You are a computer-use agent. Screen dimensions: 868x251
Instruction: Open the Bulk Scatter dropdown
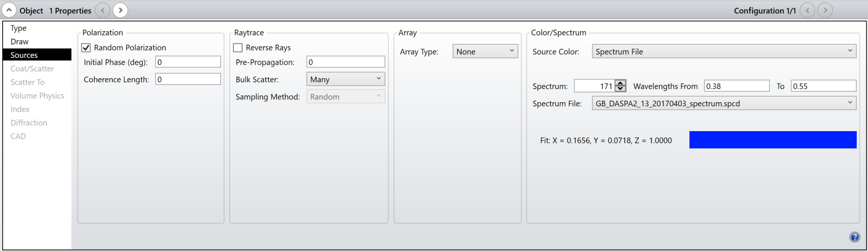[346, 79]
